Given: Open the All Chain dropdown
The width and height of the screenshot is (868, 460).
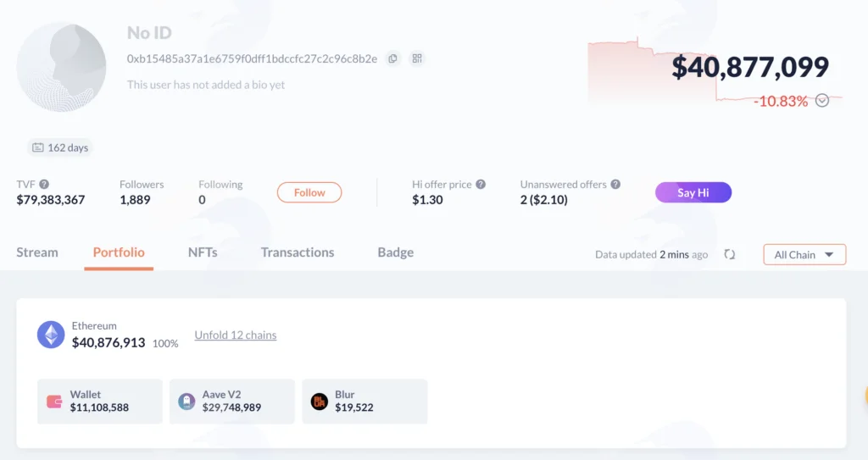Looking at the screenshot, I should (x=804, y=255).
